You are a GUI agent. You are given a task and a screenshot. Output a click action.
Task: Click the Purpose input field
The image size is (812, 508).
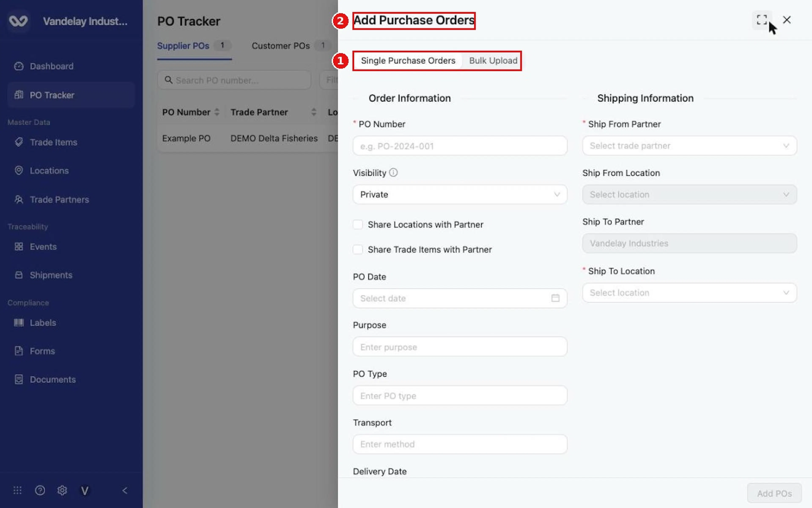(x=460, y=347)
